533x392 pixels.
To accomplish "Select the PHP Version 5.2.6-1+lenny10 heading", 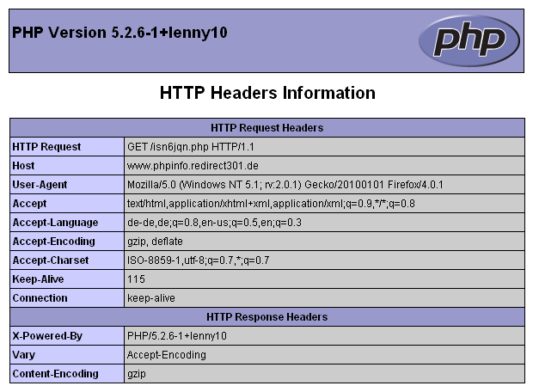I will 119,33.
